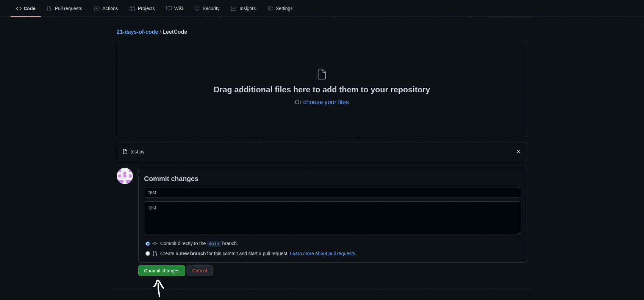The width and height of the screenshot is (644, 300).
Task: Focus the extended commit description box
Action: point(332,218)
